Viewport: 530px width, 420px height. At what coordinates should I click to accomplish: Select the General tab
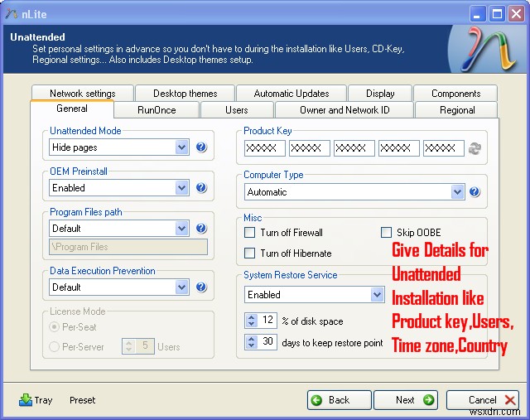click(x=72, y=109)
